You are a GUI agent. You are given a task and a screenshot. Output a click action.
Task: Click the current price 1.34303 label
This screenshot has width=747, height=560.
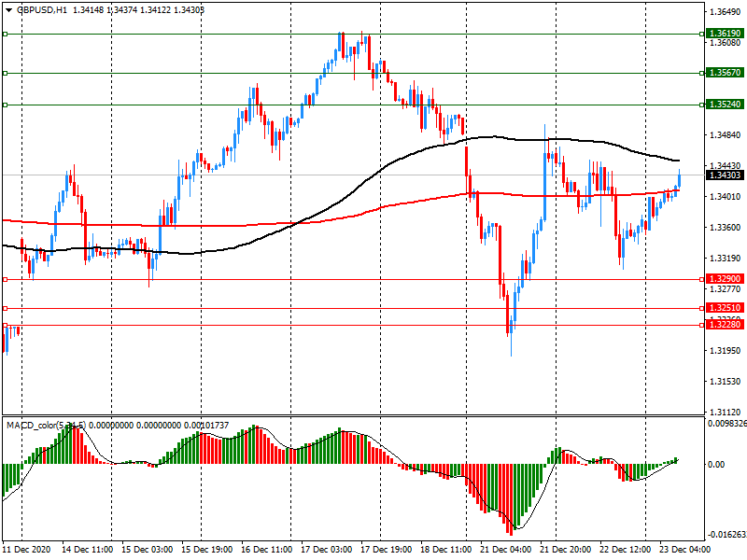tap(725, 175)
